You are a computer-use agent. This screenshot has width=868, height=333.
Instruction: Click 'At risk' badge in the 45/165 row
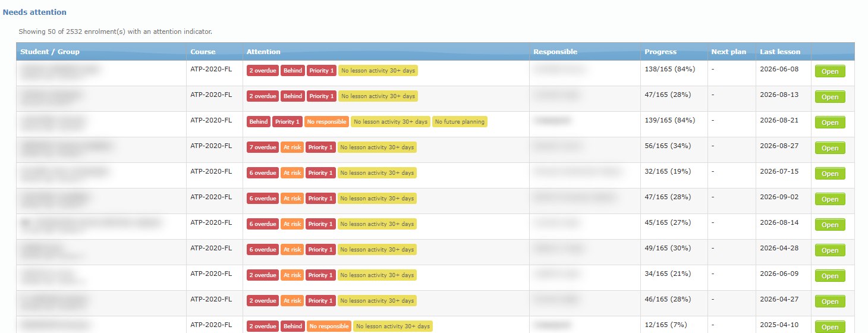coord(293,224)
